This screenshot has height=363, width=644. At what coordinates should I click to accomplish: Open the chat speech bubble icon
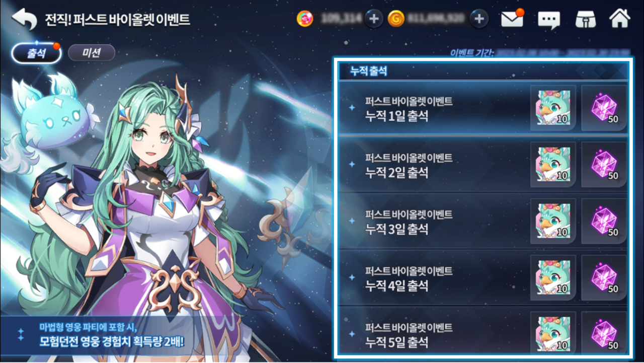coord(549,20)
